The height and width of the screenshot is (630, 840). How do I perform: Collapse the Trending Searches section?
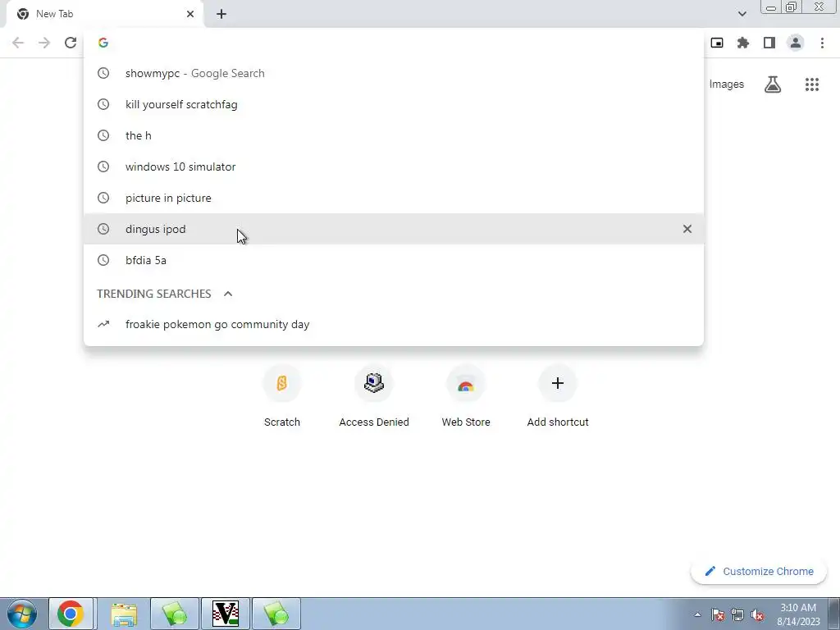click(228, 294)
